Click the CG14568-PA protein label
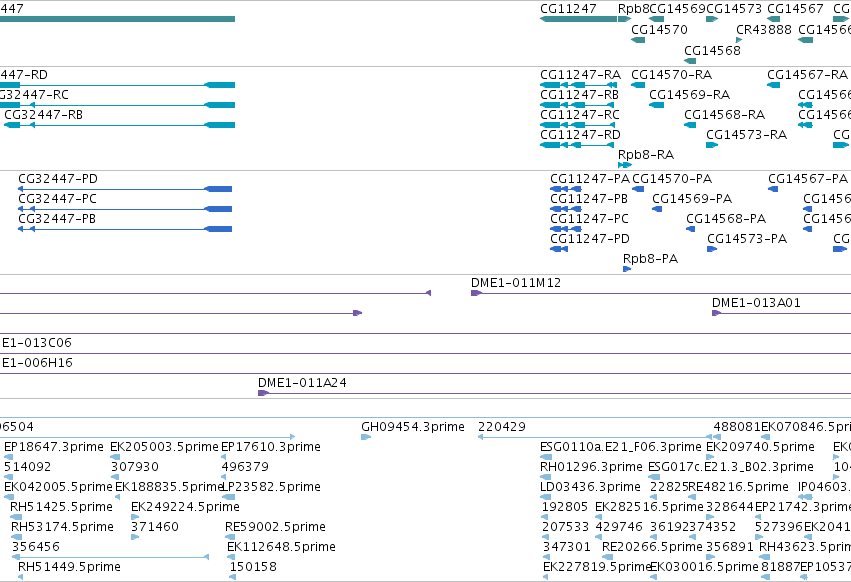Viewport: 851px width, 582px height. click(726, 219)
